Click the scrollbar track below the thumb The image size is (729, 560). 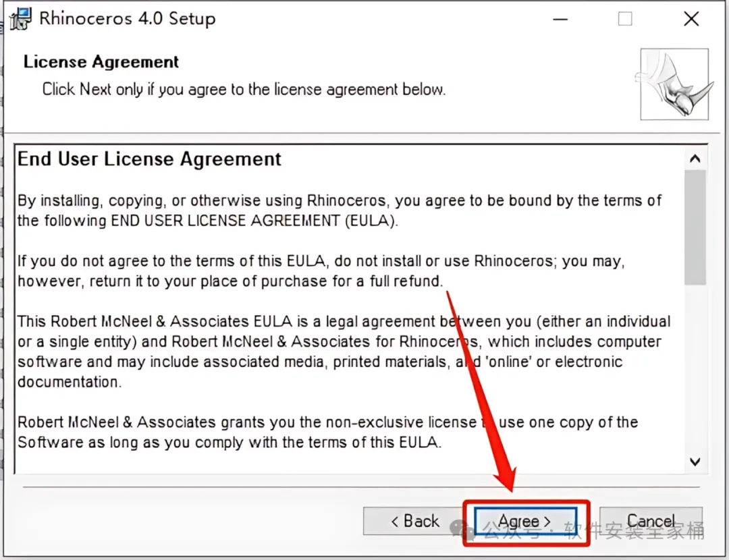pos(695,371)
